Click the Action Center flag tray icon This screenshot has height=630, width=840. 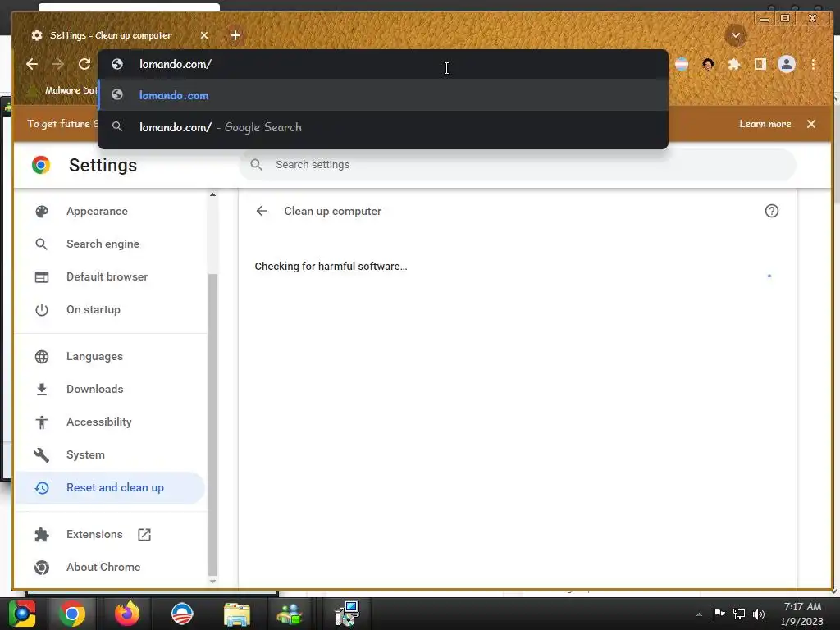[719, 614]
